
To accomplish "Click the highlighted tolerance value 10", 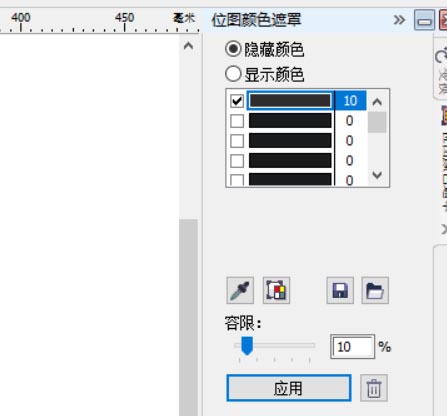I will [x=350, y=100].
